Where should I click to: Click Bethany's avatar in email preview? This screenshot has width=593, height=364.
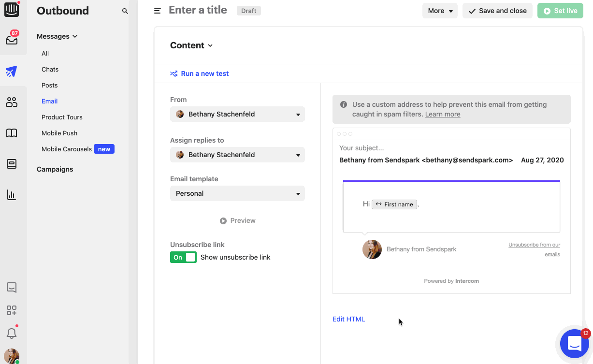click(372, 249)
